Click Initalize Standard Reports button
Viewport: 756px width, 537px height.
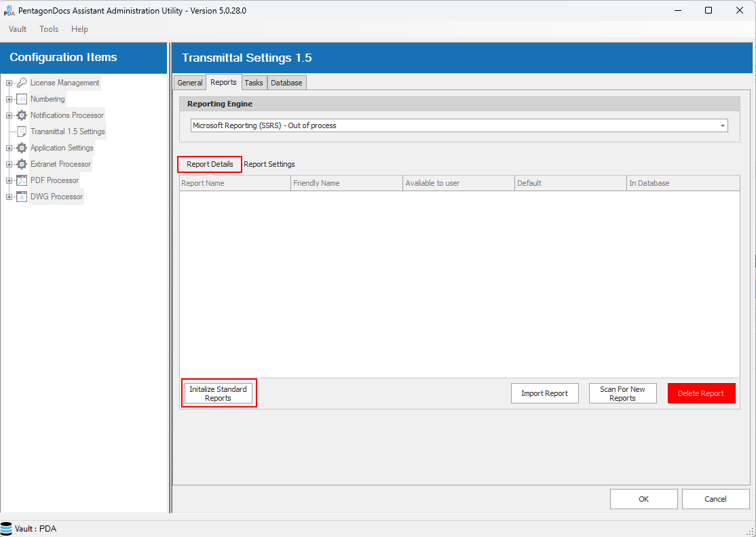pos(218,394)
